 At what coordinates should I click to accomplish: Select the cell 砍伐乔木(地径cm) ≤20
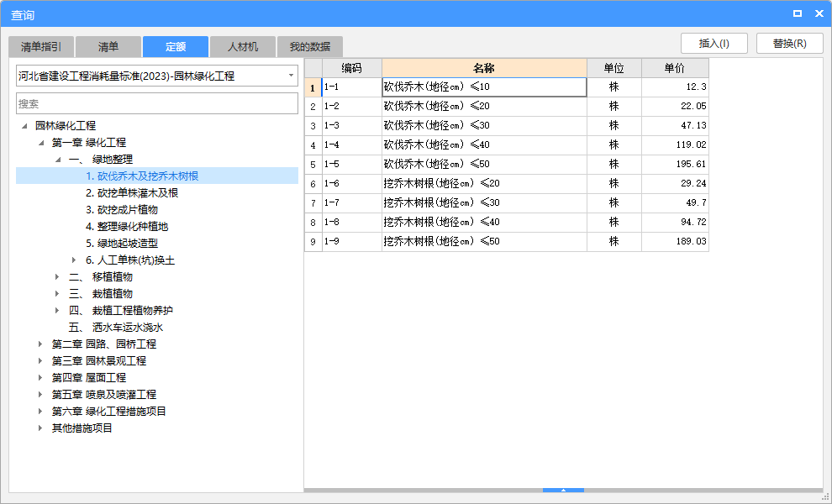[x=484, y=106]
